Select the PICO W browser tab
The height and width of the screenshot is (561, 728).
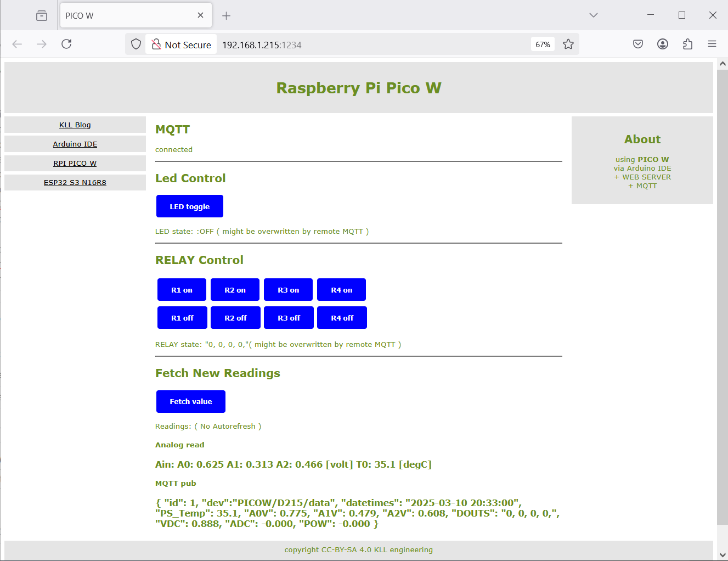[x=136, y=15]
